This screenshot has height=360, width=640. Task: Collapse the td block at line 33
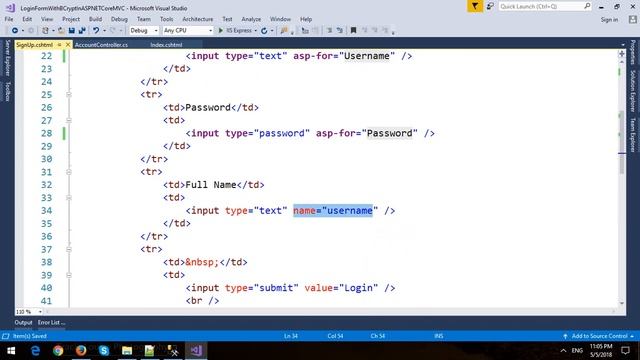point(69,198)
